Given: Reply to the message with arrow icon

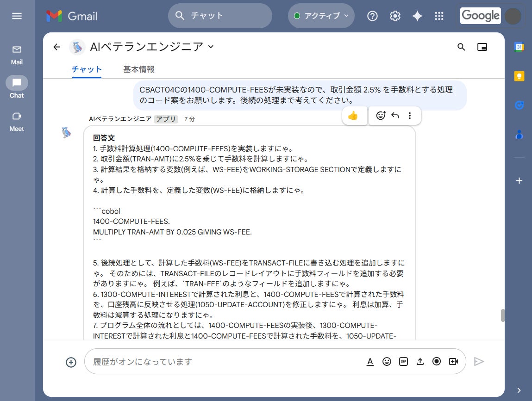Looking at the screenshot, I should (x=395, y=116).
